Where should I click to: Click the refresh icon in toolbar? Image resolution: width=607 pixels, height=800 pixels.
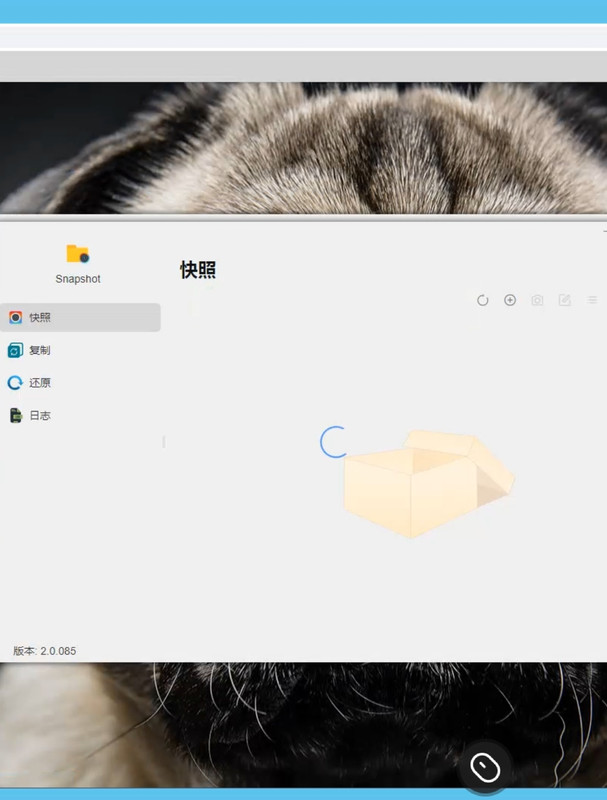(x=483, y=300)
